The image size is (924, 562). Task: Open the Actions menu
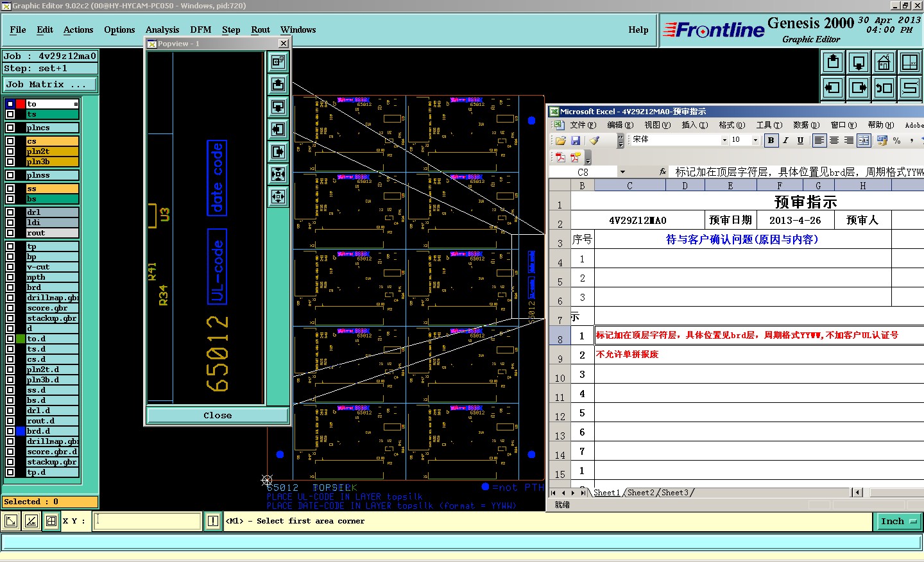[x=78, y=30]
